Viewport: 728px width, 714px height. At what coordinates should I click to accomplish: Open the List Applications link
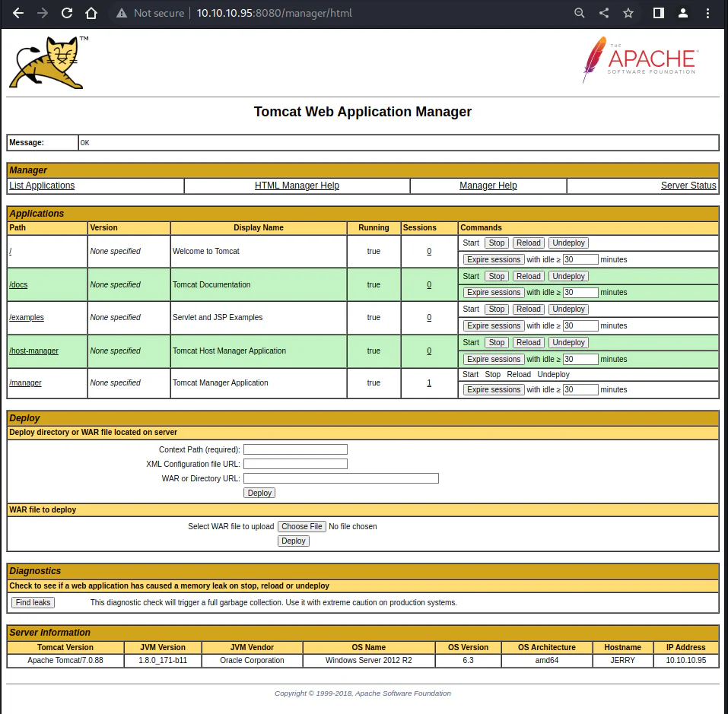(42, 186)
